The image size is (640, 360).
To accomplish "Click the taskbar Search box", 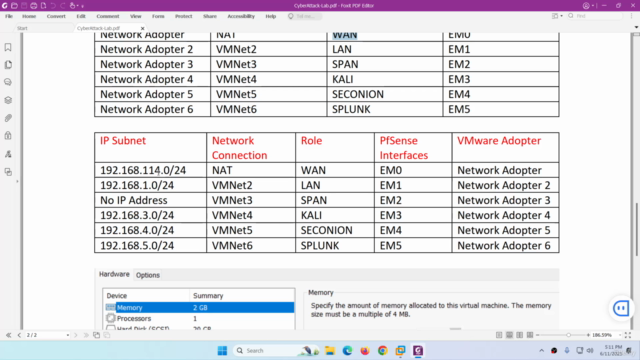I will coord(276,351).
